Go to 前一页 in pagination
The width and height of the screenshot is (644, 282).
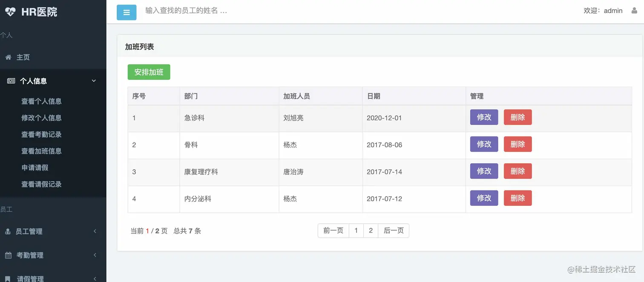point(333,231)
